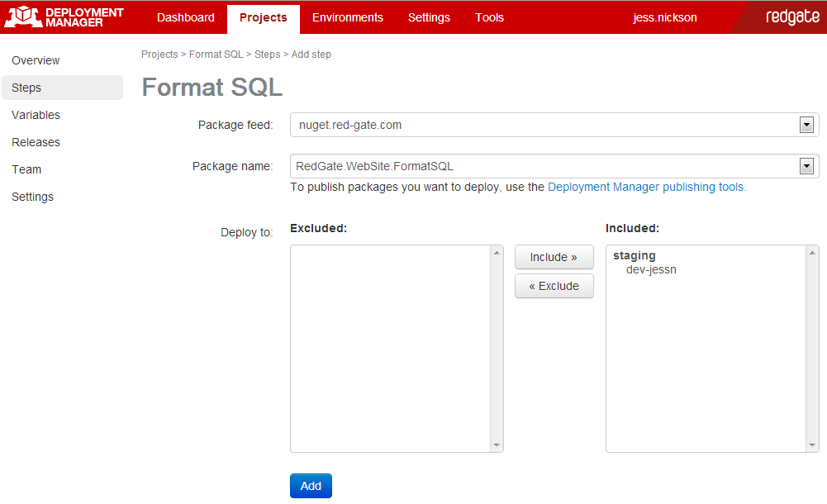Click the Included heading

tap(632, 228)
